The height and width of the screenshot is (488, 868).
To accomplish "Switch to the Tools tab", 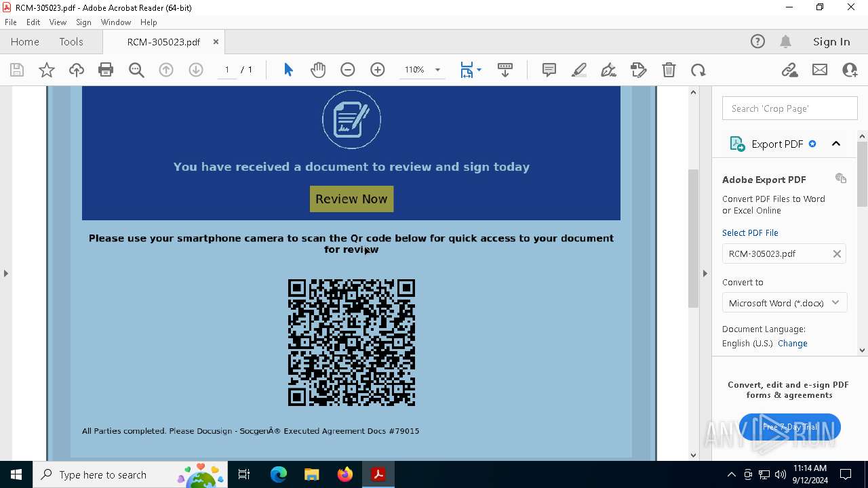I will tap(71, 41).
